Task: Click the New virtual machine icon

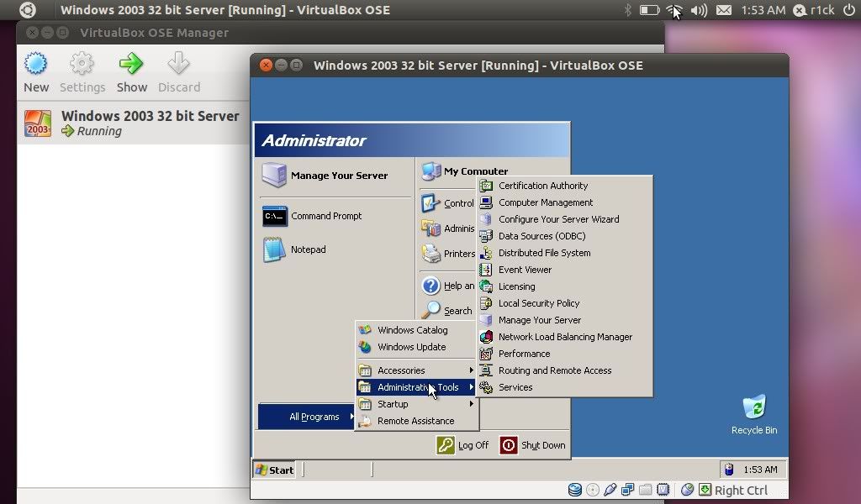Action: (x=35, y=66)
